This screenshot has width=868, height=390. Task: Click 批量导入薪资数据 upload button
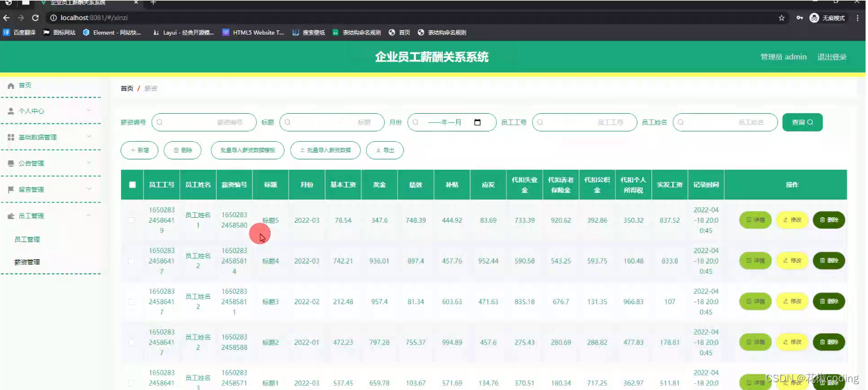325,150
